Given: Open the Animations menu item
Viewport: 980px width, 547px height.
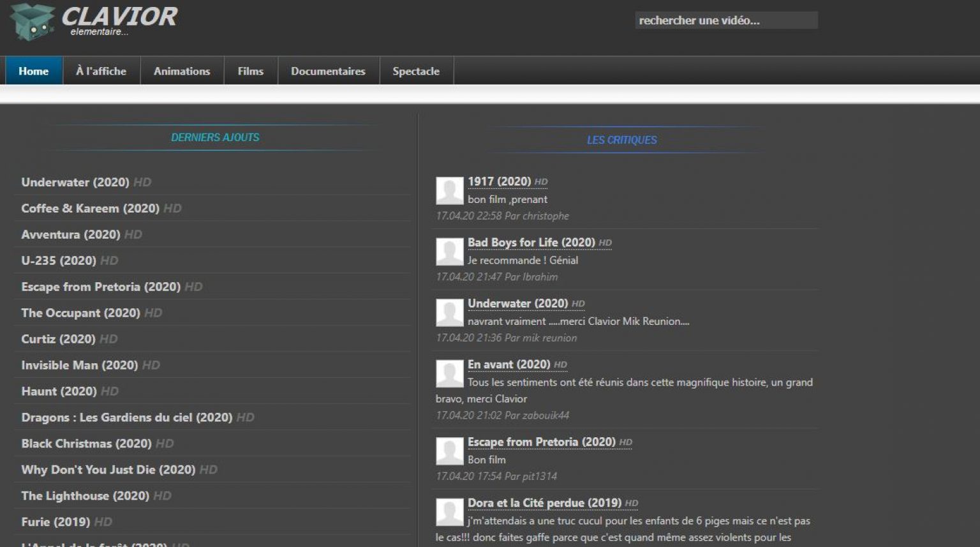Looking at the screenshot, I should (182, 71).
